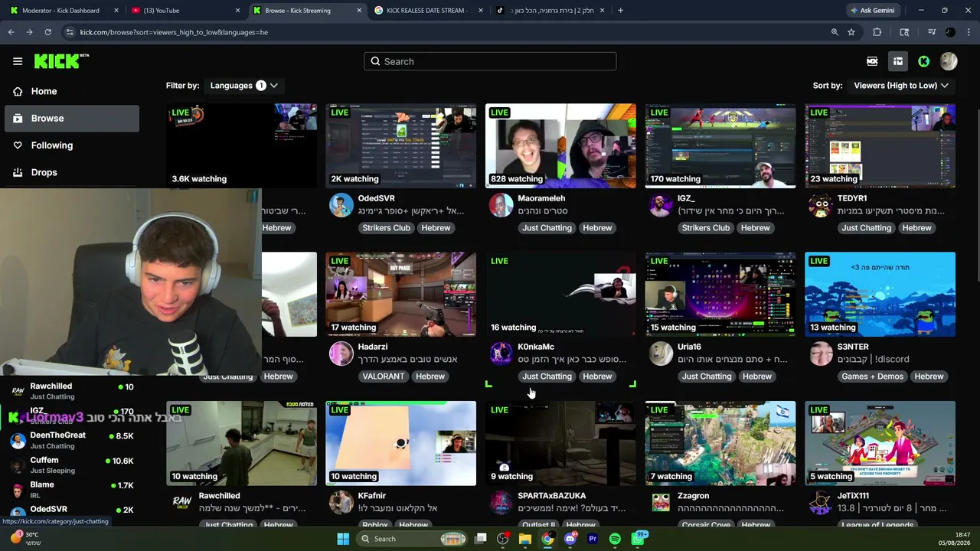The height and width of the screenshot is (551, 980).
Task: Click the Games + Demos category tag
Action: [872, 377]
